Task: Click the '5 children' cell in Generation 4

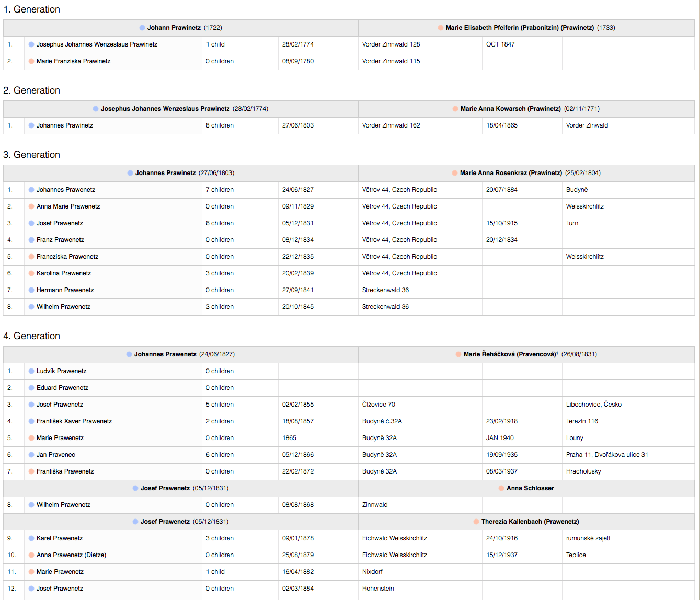Action: [x=220, y=405]
